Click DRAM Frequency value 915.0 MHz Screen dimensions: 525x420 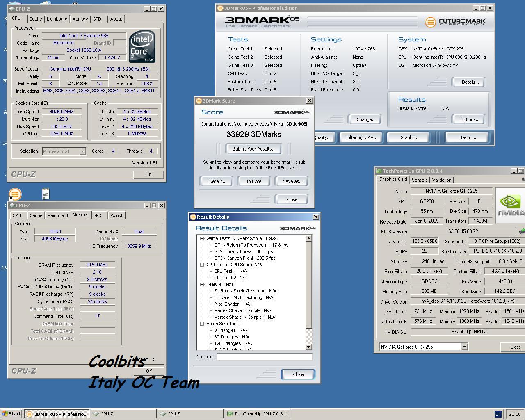tap(97, 265)
